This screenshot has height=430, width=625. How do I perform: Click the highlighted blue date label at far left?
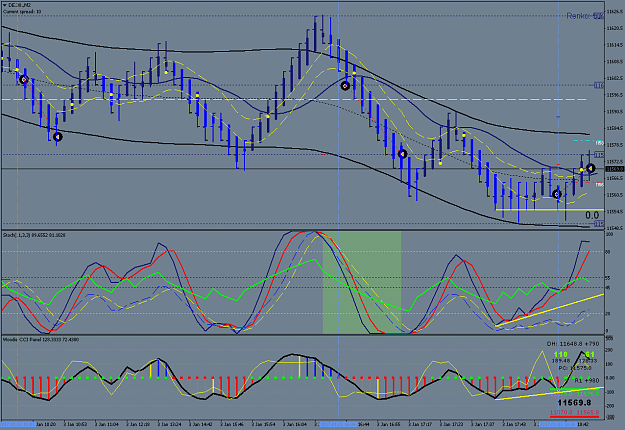coord(18,424)
